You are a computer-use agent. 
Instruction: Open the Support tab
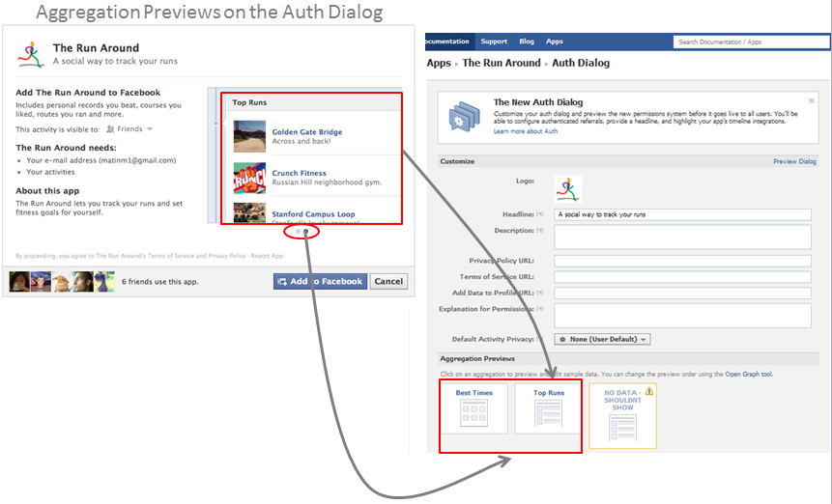point(494,42)
